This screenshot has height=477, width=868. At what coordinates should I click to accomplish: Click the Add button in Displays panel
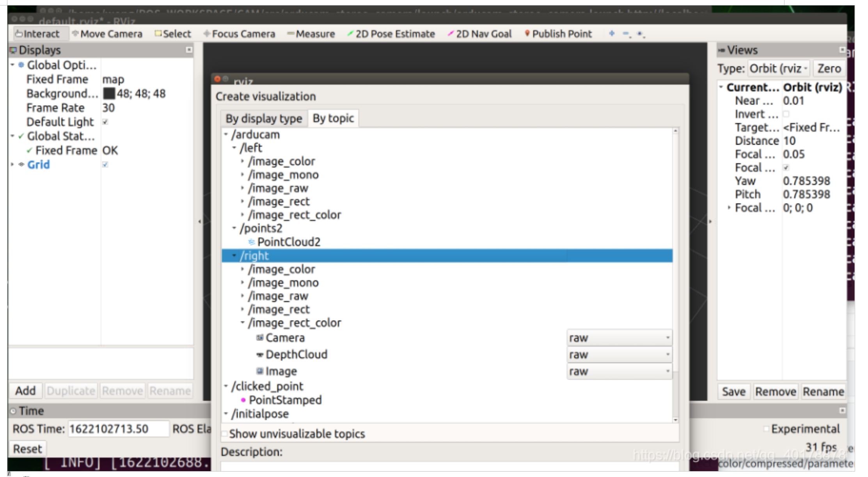click(x=25, y=390)
